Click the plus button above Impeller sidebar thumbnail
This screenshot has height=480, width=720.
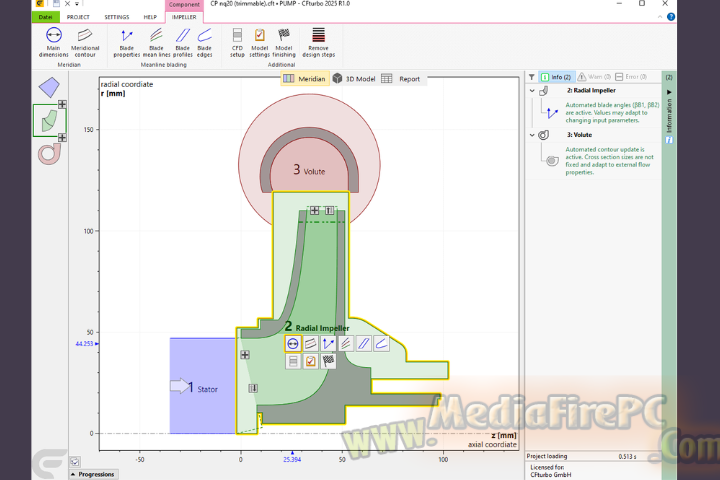(x=62, y=104)
